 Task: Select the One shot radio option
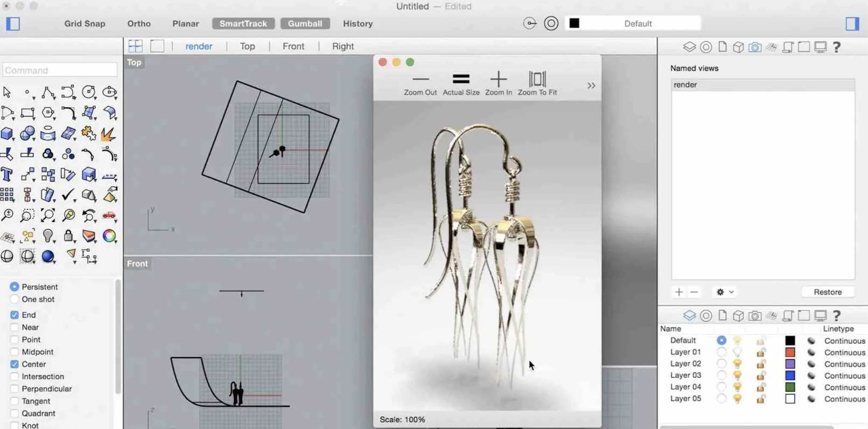tap(15, 300)
